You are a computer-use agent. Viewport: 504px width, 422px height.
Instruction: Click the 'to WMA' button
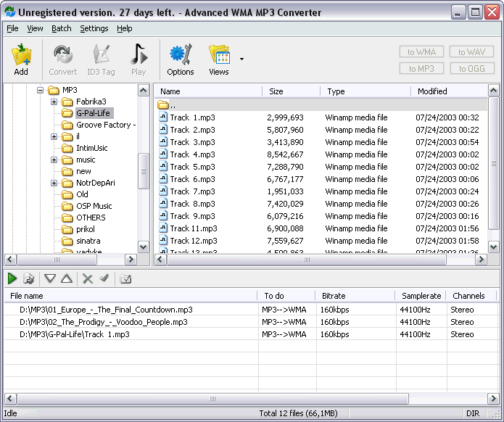(x=421, y=51)
